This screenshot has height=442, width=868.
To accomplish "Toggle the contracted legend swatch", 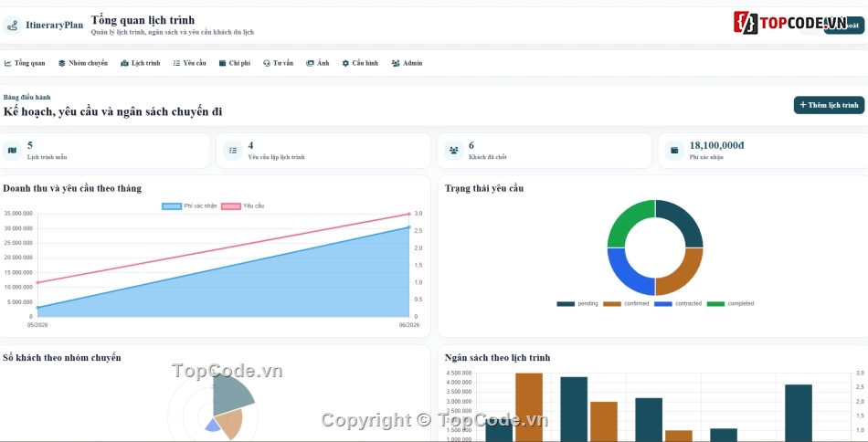I will tap(663, 304).
